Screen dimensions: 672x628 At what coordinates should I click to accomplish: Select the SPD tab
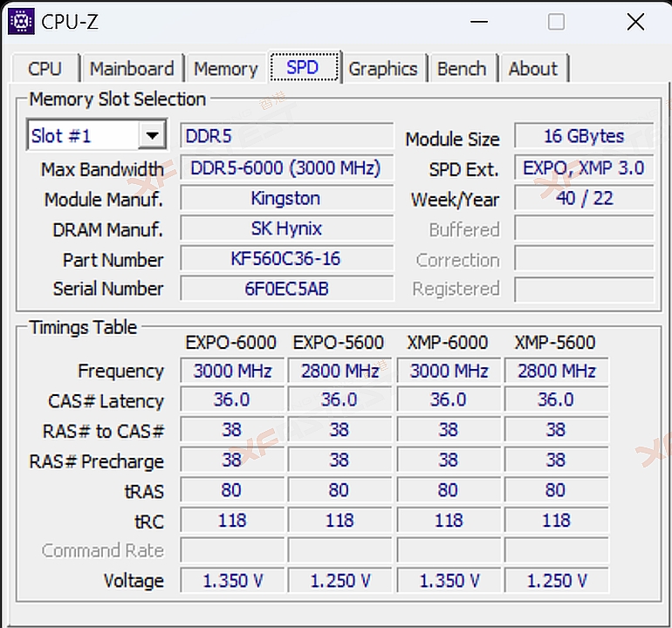pos(304,67)
